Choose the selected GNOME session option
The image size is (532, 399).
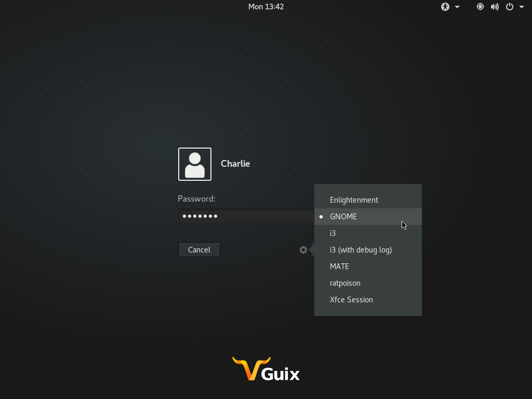pyautogui.click(x=343, y=217)
